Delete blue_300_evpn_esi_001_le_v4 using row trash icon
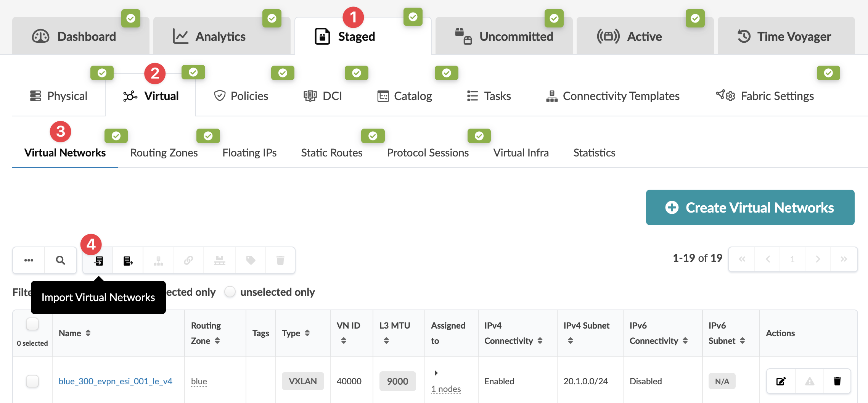The width and height of the screenshot is (868, 403). click(x=837, y=381)
